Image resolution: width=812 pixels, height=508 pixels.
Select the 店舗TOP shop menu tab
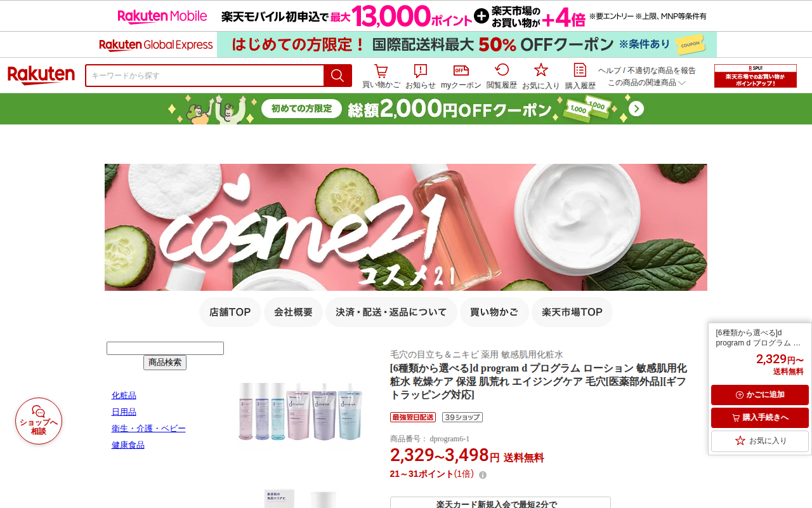230,312
